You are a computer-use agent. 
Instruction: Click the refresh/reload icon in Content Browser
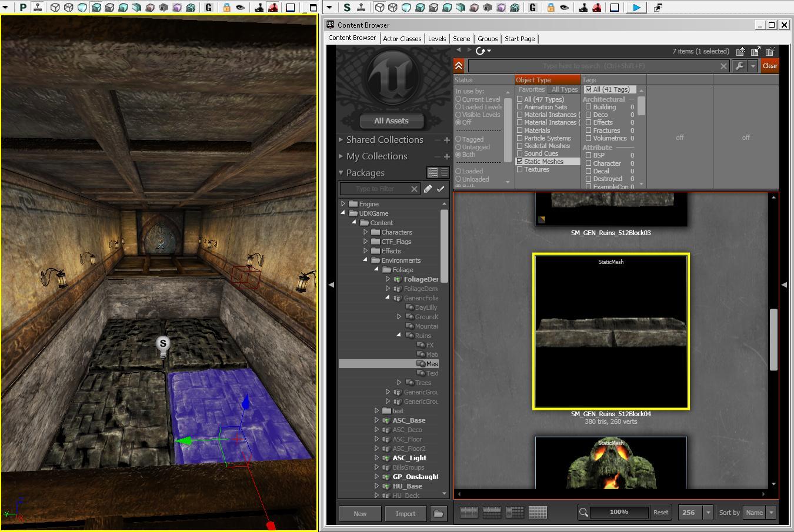(481, 51)
